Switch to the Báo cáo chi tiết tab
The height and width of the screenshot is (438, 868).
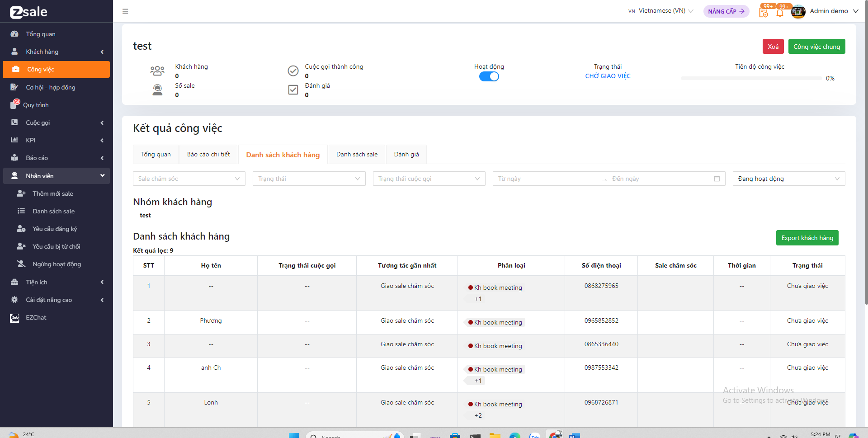[208, 154]
